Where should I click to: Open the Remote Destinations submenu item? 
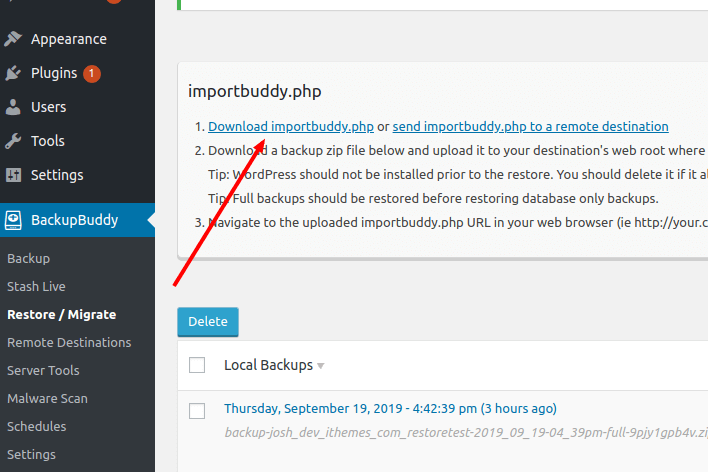(69, 342)
